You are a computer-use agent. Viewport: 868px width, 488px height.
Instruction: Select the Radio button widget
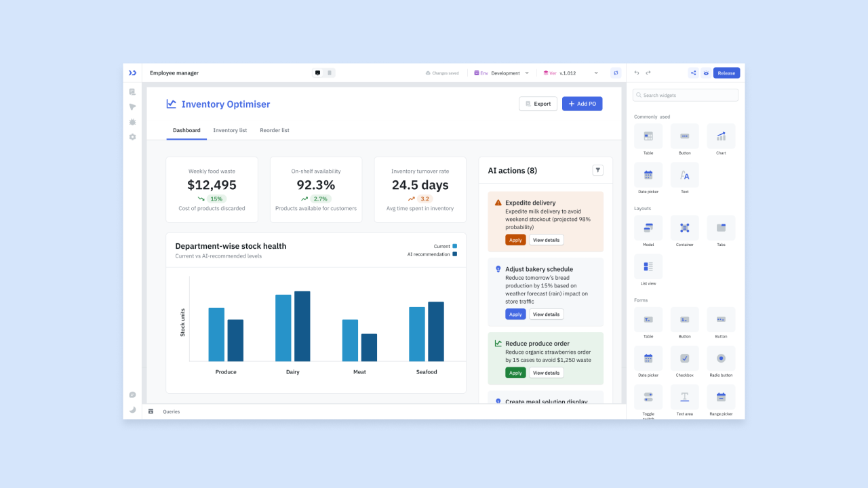point(721,358)
